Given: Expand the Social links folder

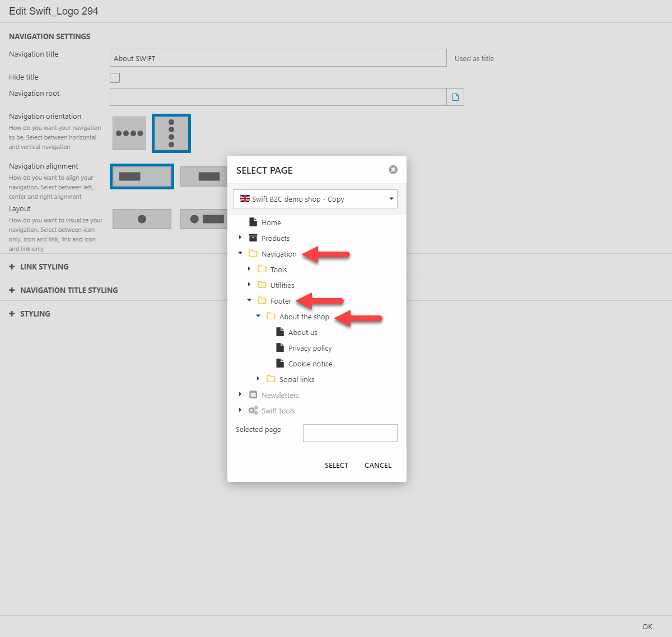Looking at the screenshot, I should point(258,379).
